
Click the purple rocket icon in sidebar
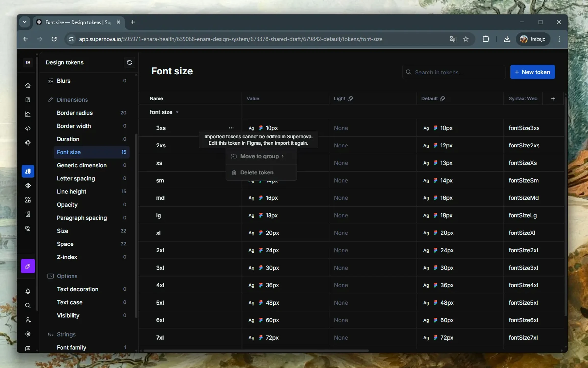coord(28,266)
